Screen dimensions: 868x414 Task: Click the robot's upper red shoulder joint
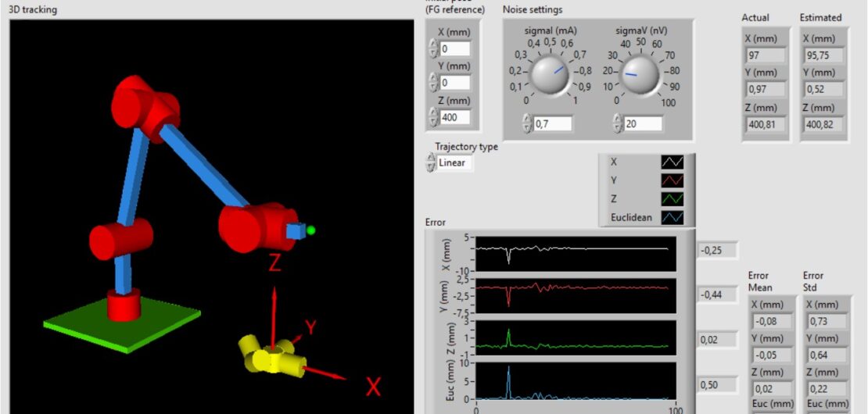pyautogui.click(x=145, y=108)
